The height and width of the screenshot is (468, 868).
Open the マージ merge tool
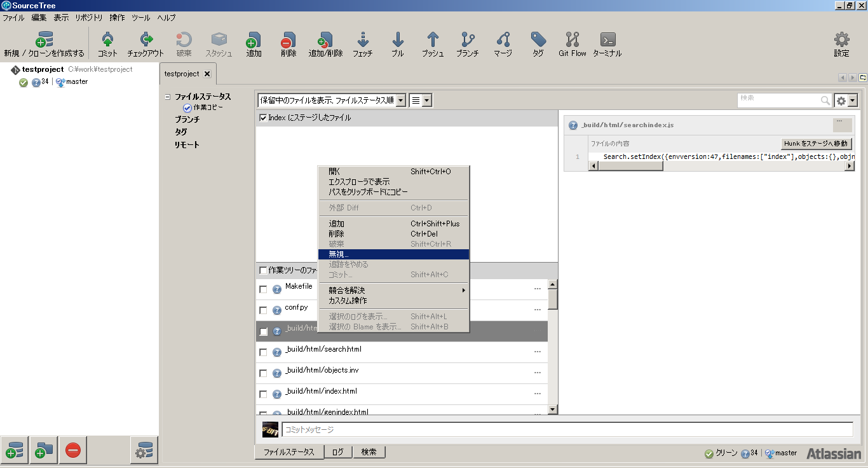pos(503,40)
